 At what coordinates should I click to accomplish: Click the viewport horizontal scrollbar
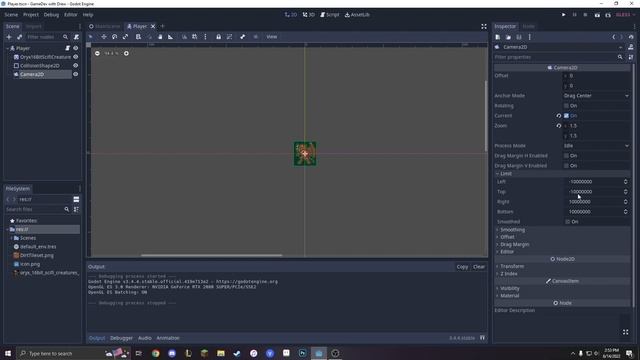pyautogui.click(x=211, y=256)
